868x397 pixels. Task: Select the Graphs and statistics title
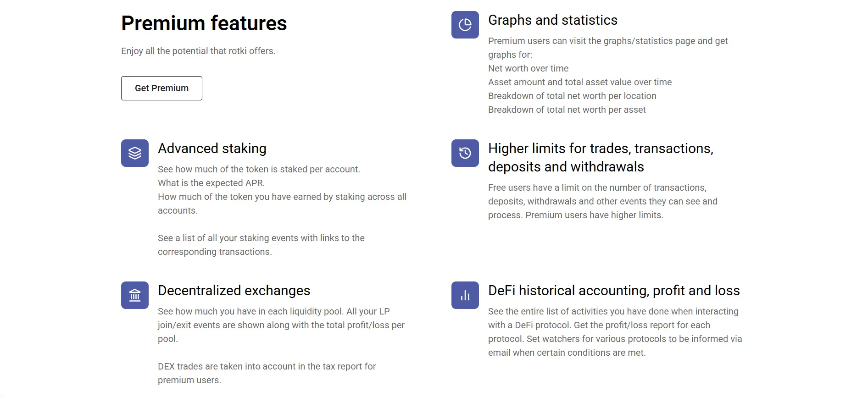click(x=552, y=20)
